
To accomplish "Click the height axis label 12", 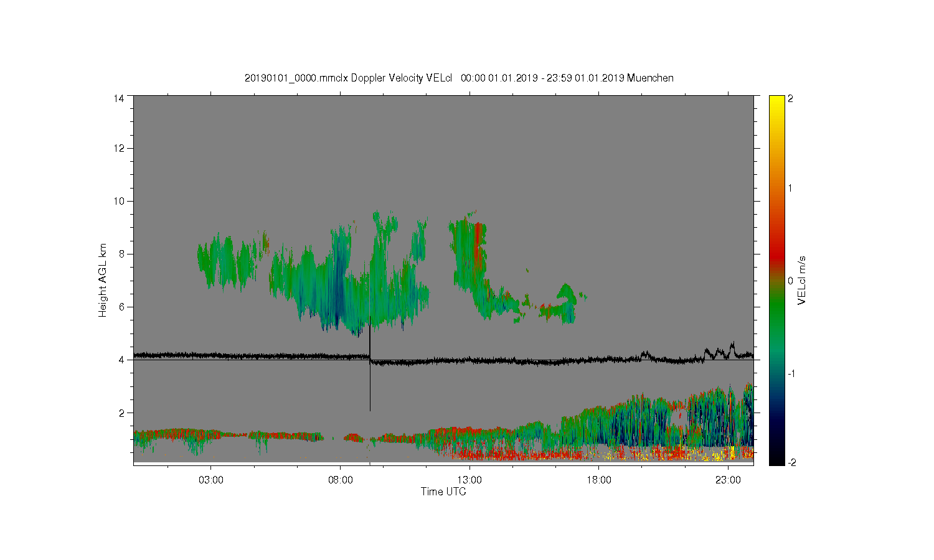I will 119,148.
